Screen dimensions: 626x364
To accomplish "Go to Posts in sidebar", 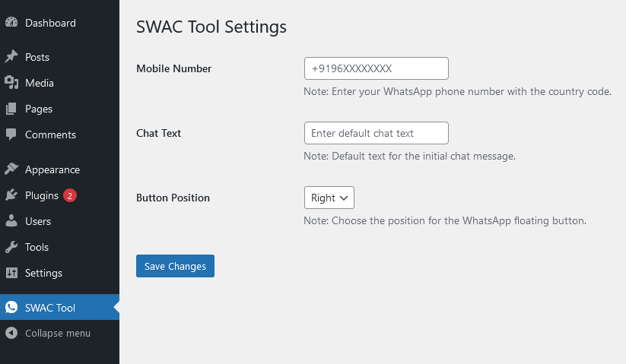I will click(x=59, y=57).
